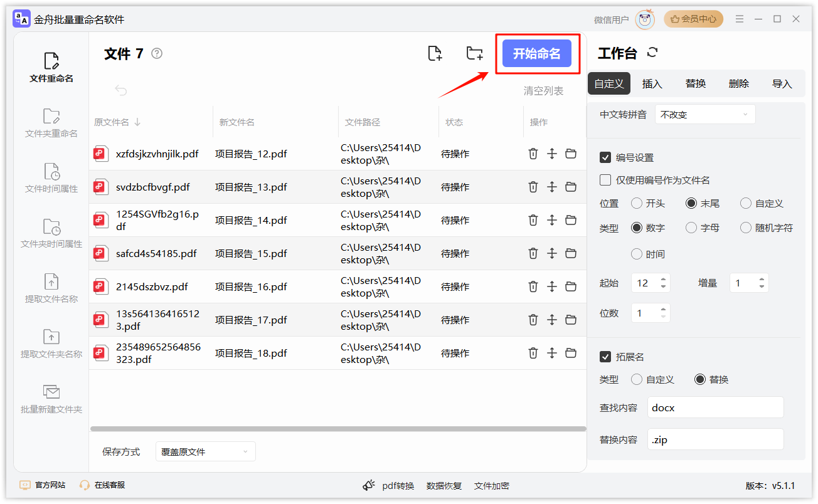Toggle the 编号设置 checkbox
This screenshot has width=818, height=504.
coord(605,157)
